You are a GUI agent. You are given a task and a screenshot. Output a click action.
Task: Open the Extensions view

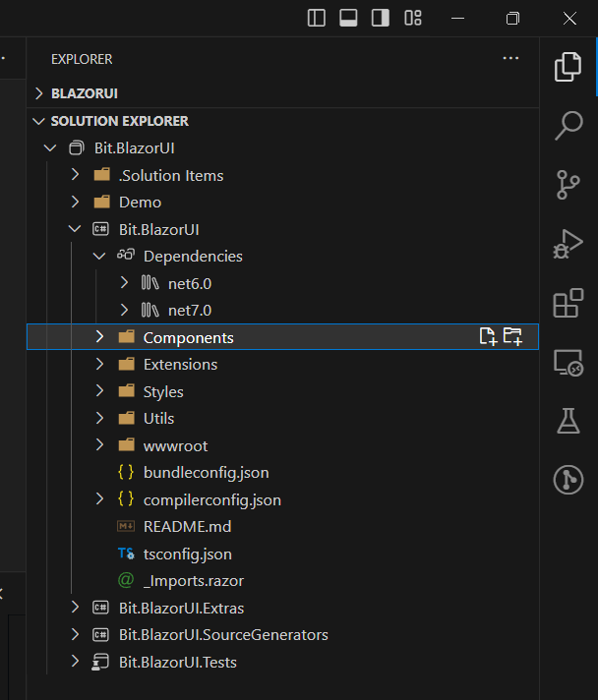tap(568, 303)
